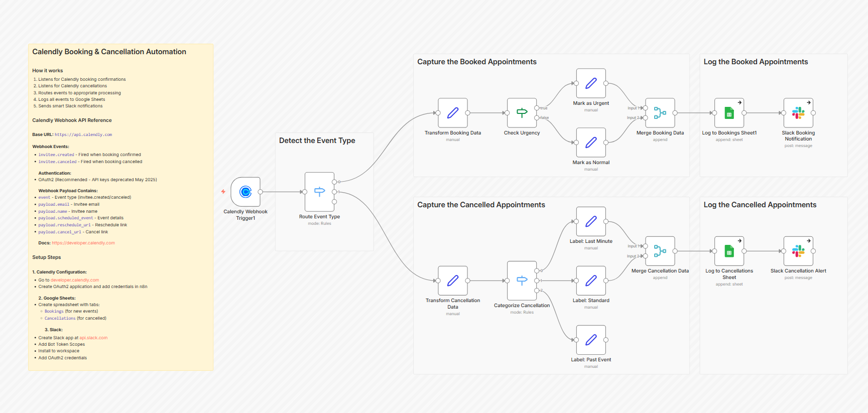This screenshot has height=413, width=868.
Task: Select the Mark as Normal node
Action: pos(591,143)
